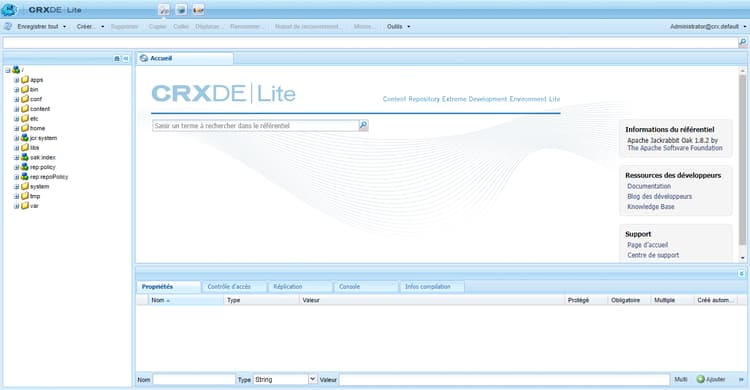Switch to the Réplication tab

pos(300,287)
